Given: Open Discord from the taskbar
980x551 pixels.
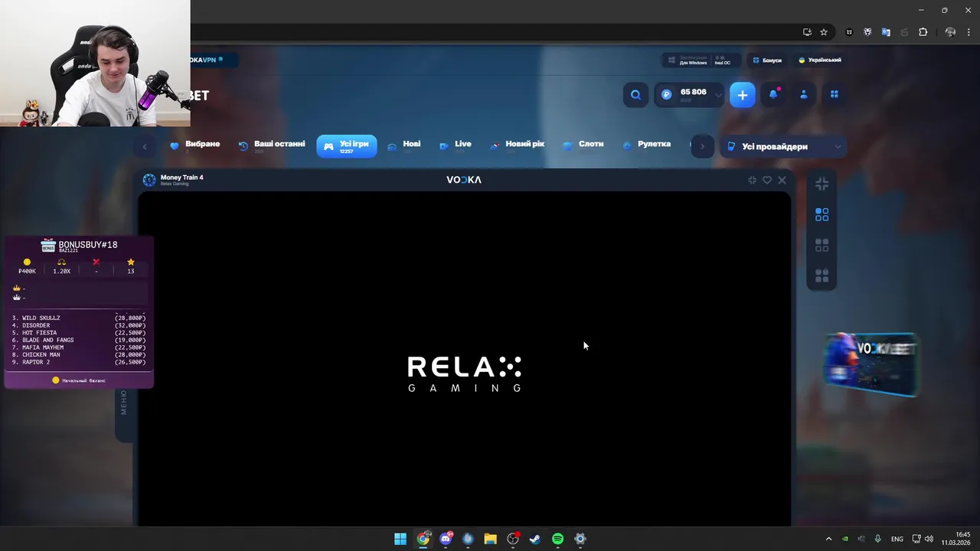Looking at the screenshot, I should tap(446, 539).
